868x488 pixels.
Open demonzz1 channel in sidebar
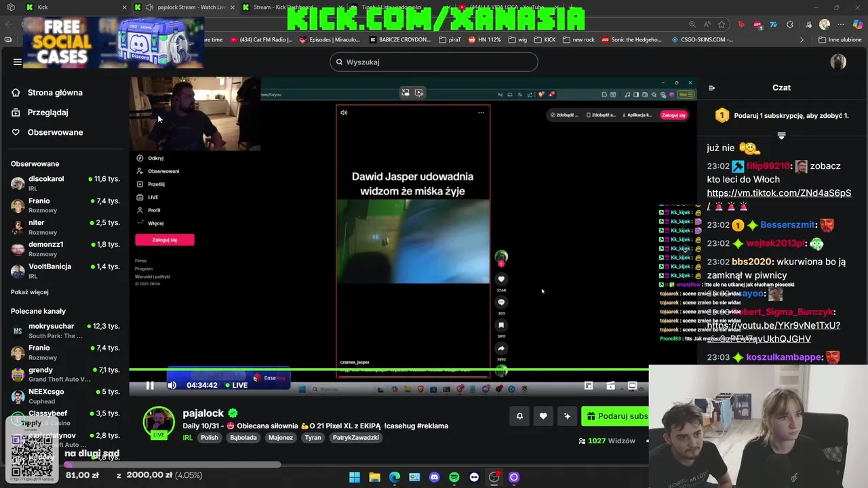[x=65, y=249]
